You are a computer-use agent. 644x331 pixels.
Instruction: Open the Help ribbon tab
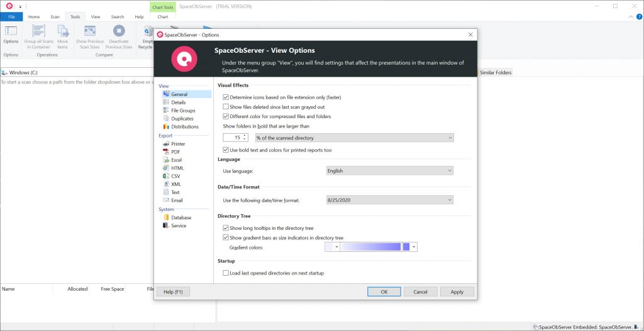coord(139,17)
